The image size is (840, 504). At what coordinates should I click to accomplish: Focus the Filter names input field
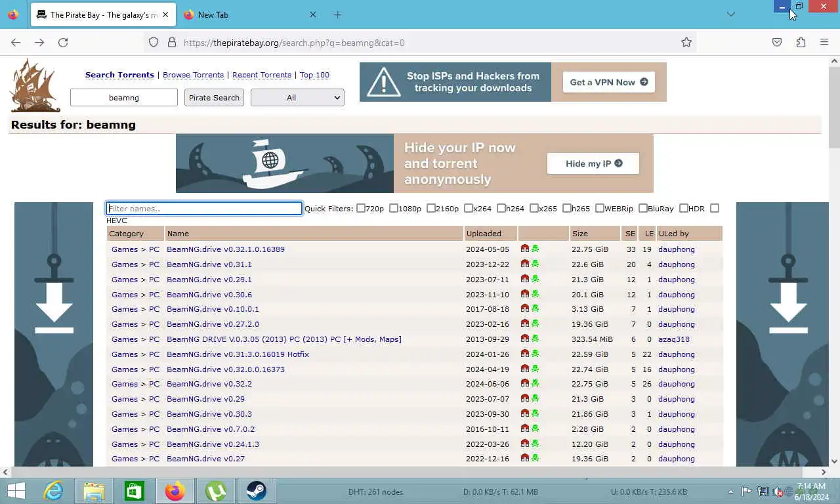204,208
